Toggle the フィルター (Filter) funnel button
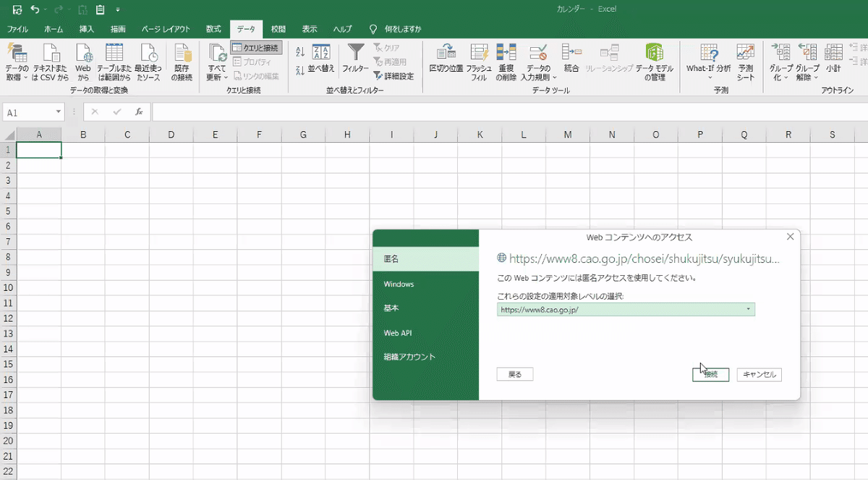The image size is (868, 480). [356, 59]
